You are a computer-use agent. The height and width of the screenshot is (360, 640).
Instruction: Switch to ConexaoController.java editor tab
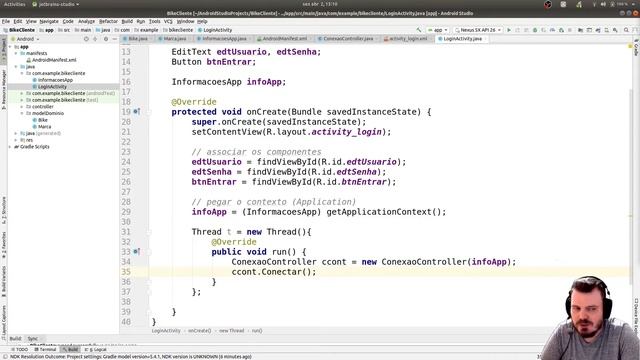(348, 39)
